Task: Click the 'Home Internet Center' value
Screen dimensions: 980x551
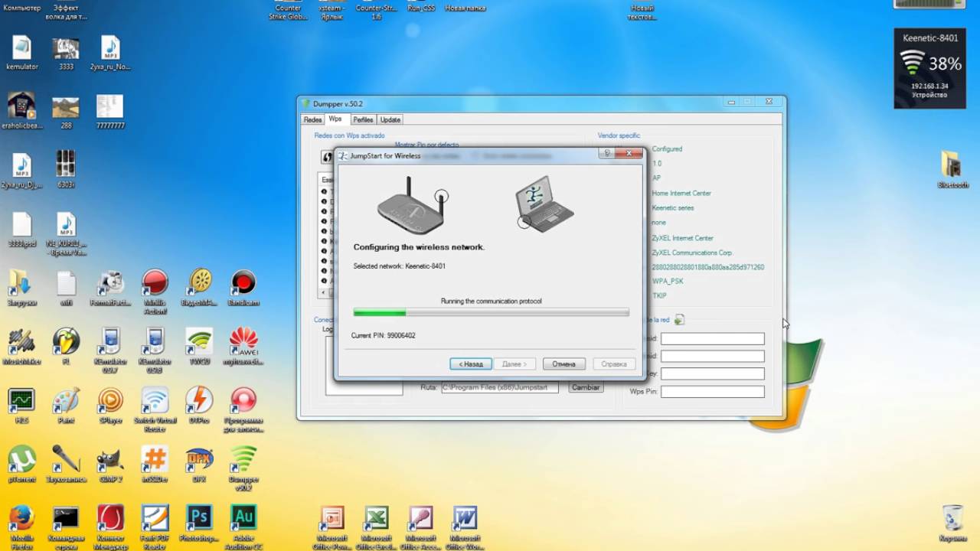Action: tap(681, 194)
